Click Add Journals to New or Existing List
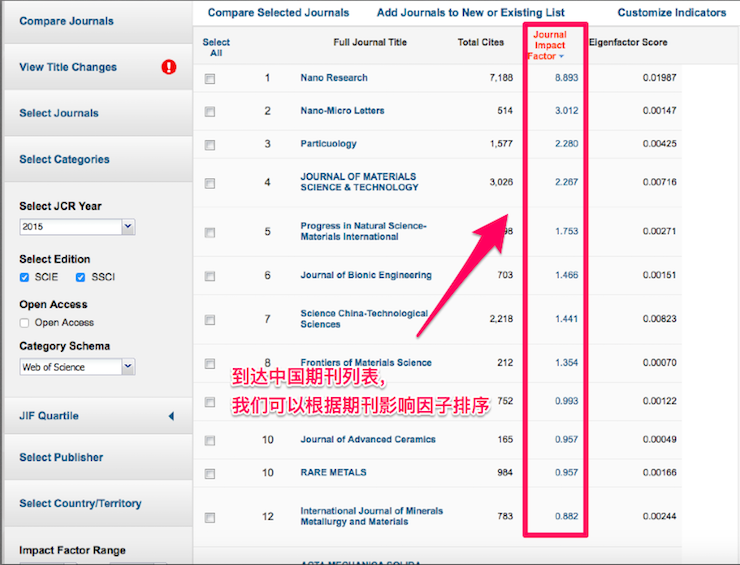Image resolution: width=740 pixels, height=565 pixels. pos(470,13)
